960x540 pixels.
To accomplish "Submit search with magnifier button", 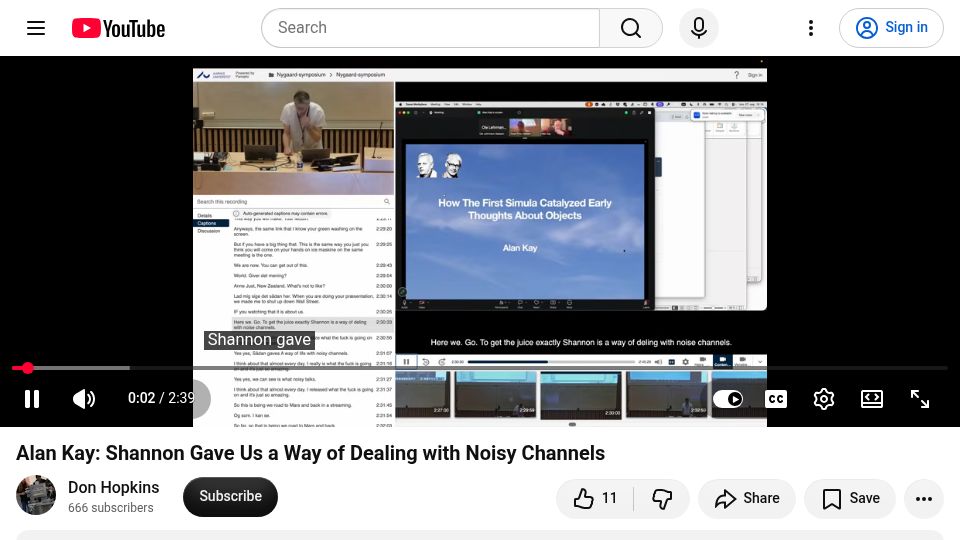I will [631, 28].
